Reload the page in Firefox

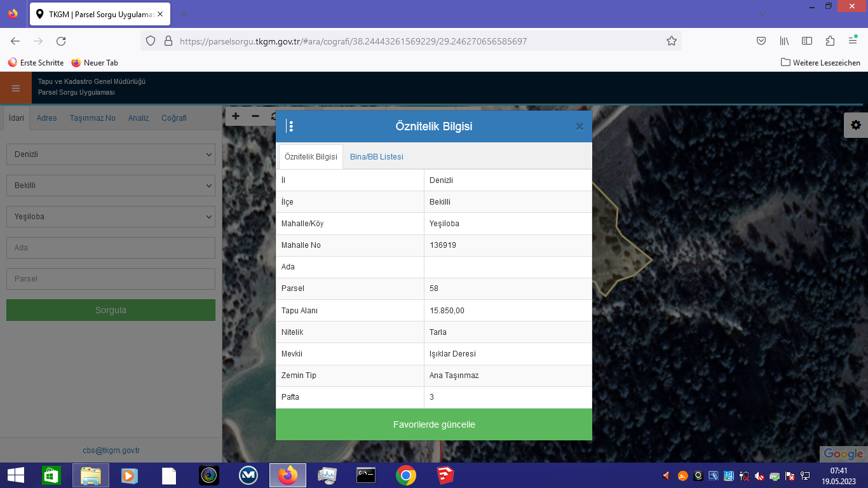click(61, 41)
